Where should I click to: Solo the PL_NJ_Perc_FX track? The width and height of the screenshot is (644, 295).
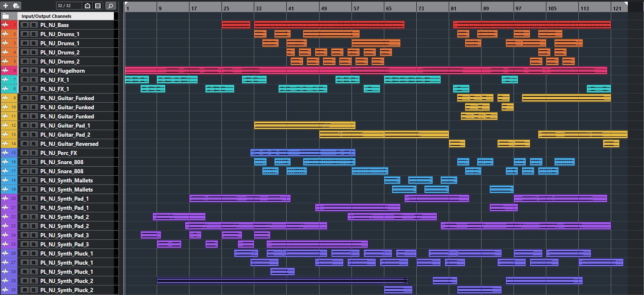click(33, 153)
